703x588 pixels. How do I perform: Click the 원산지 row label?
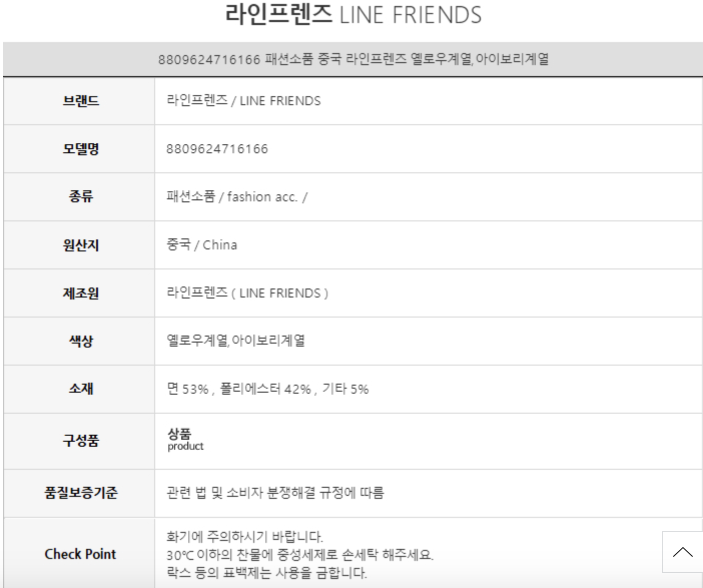pos(81,245)
